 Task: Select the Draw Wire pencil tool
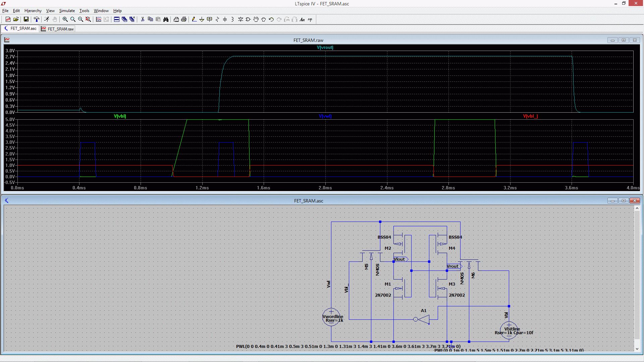tap(194, 19)
